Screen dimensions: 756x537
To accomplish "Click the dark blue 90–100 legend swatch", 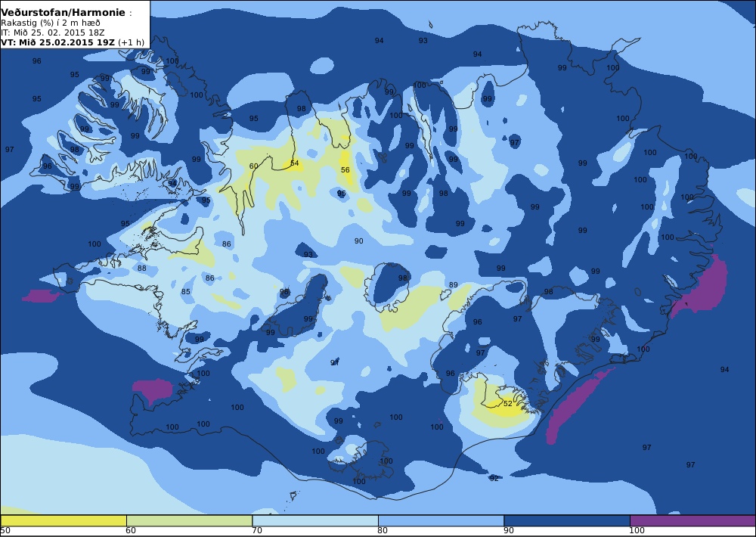I will [567, 520].
